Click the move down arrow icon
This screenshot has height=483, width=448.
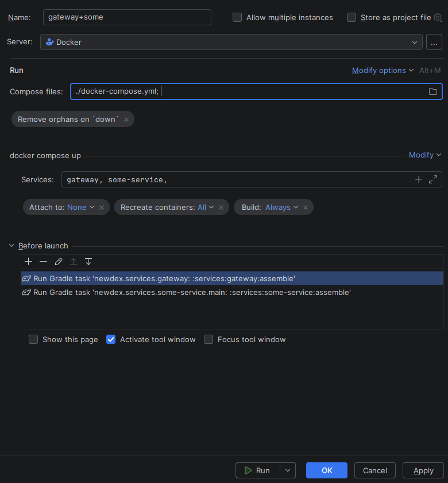click(88, 262)
